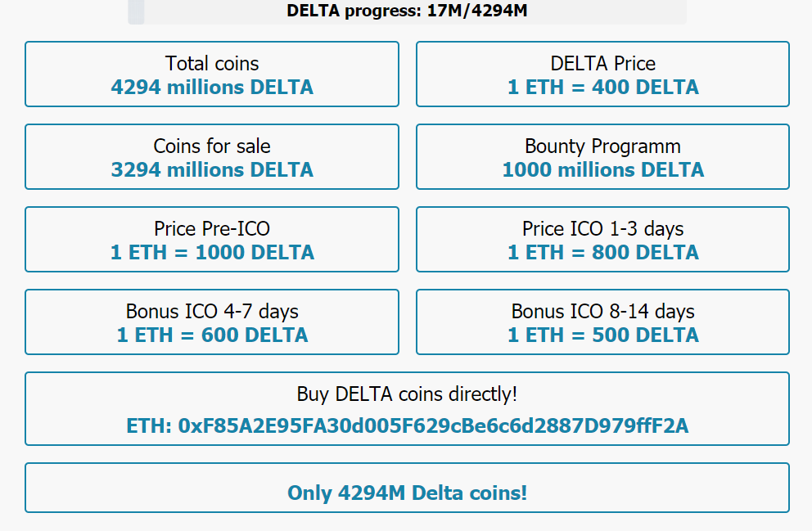
Task: Click the 1 ETH = 500 DELTA rate
Action: tap(602, 335)
